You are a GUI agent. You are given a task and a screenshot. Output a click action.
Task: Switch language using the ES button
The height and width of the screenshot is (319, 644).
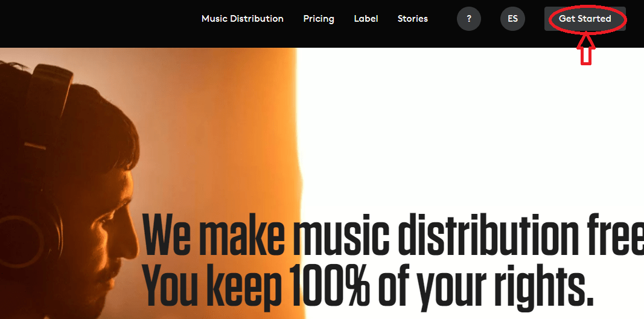512,19
